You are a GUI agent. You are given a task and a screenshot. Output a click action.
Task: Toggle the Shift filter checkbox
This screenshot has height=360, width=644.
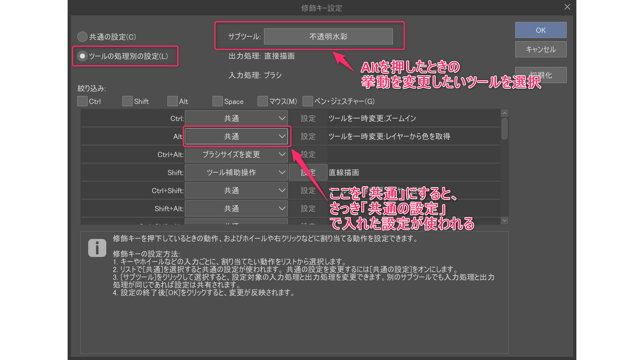(128, 101)
